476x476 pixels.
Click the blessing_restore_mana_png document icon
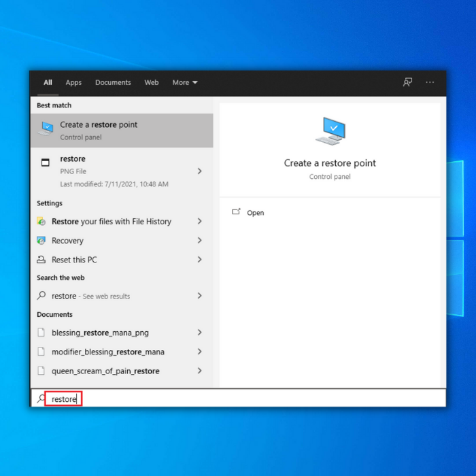click(41, 333)
